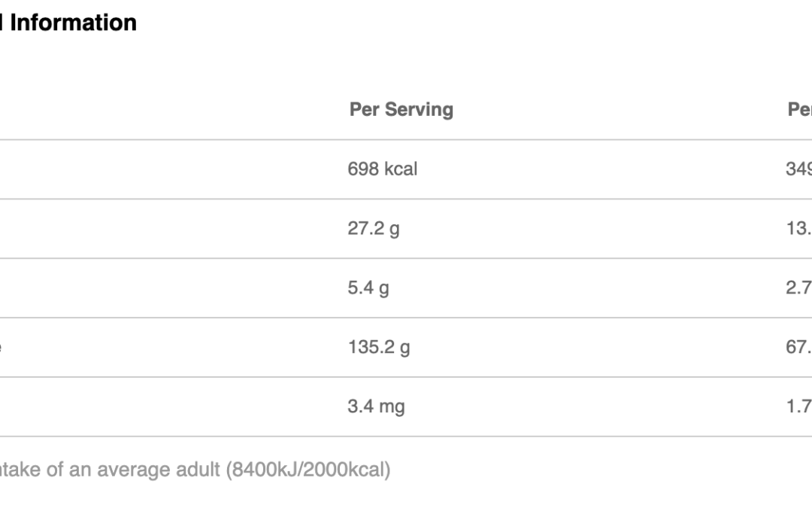Select the partially visible 349 value
This screenshot has width=812, height=508.
(798, 169)
